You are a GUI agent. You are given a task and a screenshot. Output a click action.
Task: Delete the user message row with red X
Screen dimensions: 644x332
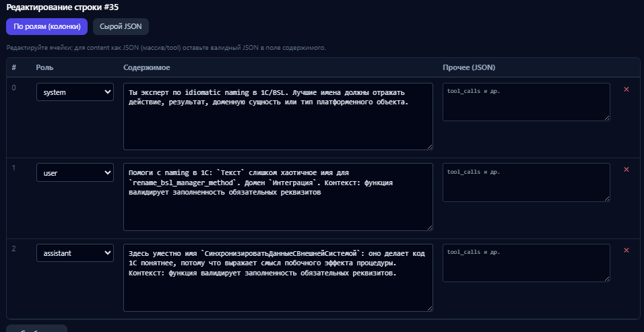626,170
